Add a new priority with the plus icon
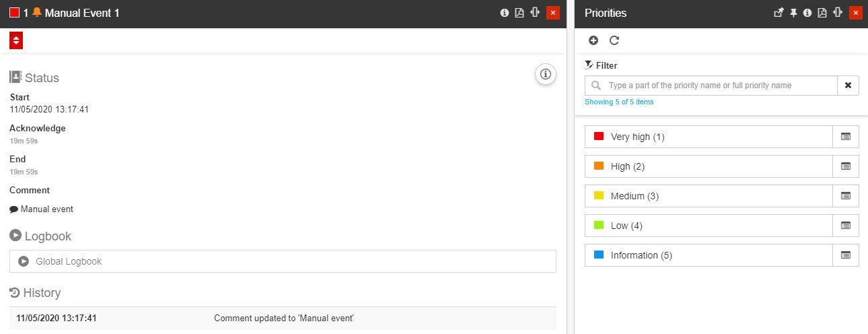The height and width of the screenshot is (334, 868). [x=593, y=40]
